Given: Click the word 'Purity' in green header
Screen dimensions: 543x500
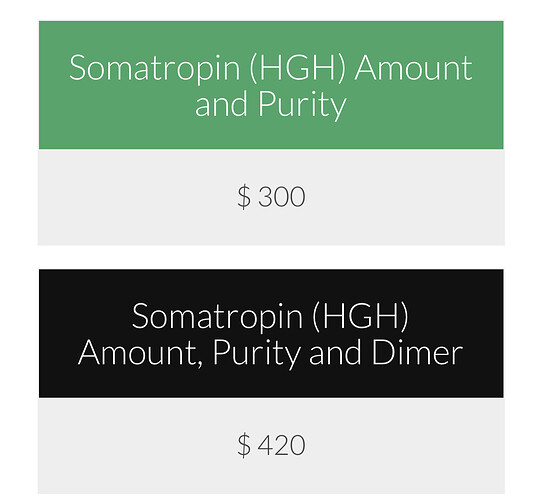Looking at the screenshot, I should click(302, 105).
